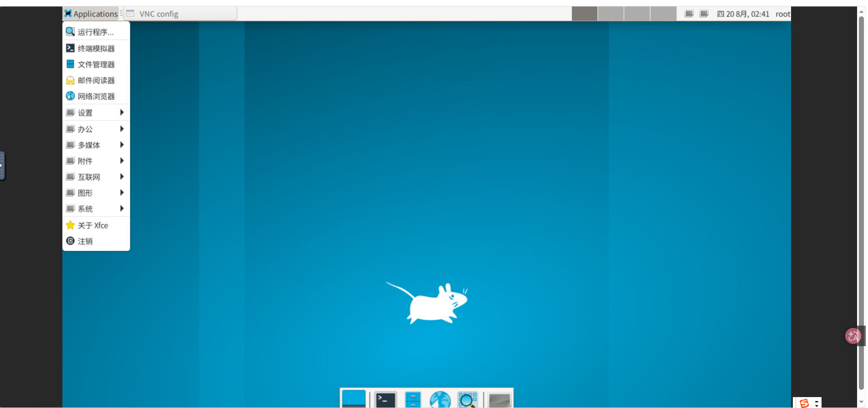Launch 邮件阅读器 mail reader
The image size is (868, 408).
coord(96,80)
